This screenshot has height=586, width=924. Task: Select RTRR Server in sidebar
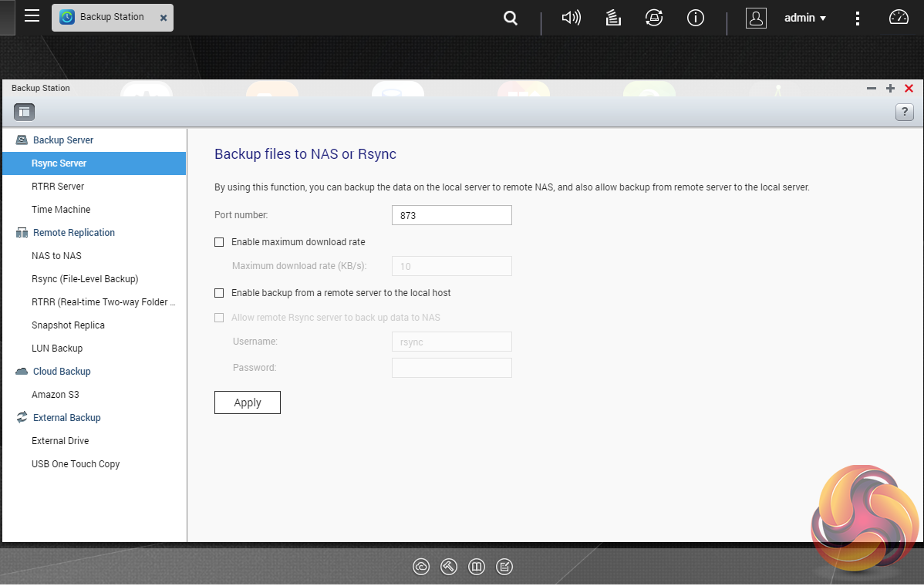coord(58,187)
